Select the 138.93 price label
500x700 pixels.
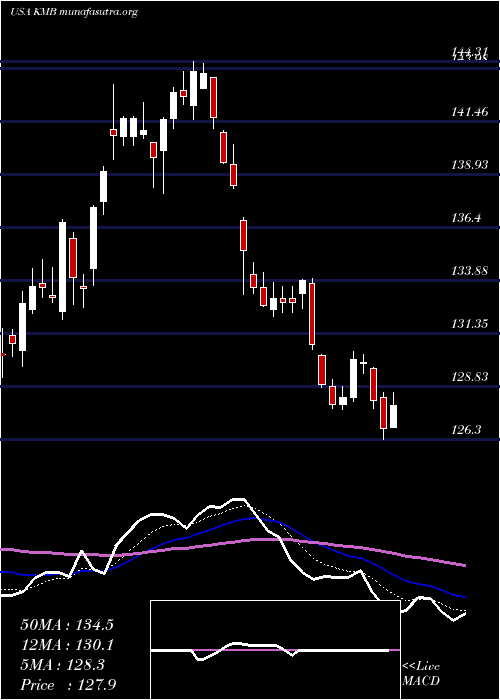tap(470, 165)
